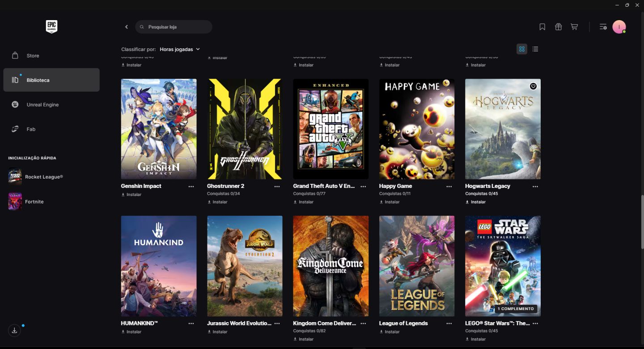Click the Pesquisar loja search field
The width and height of the screenshot is (644, 349).
174,27
